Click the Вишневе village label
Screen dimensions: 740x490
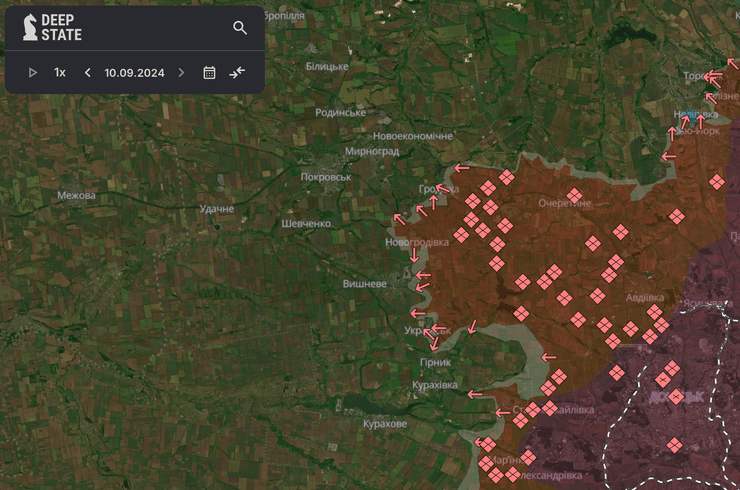coord(364,284)
